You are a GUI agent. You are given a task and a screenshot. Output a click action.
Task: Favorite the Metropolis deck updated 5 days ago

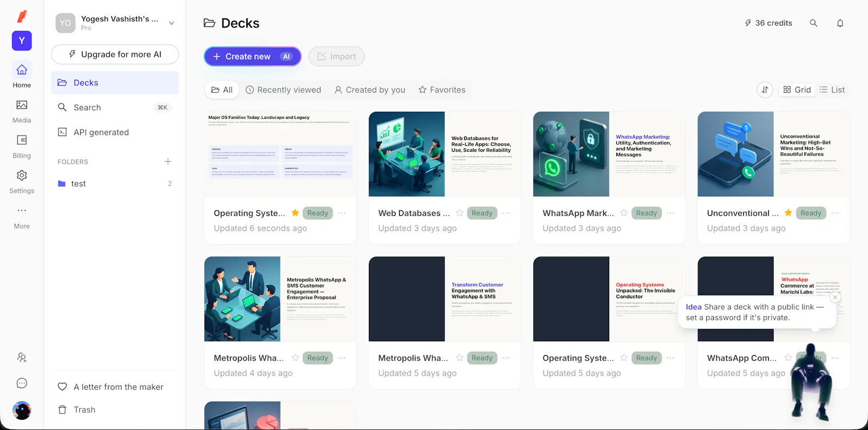pyautogui.click(x=459, y=358)
